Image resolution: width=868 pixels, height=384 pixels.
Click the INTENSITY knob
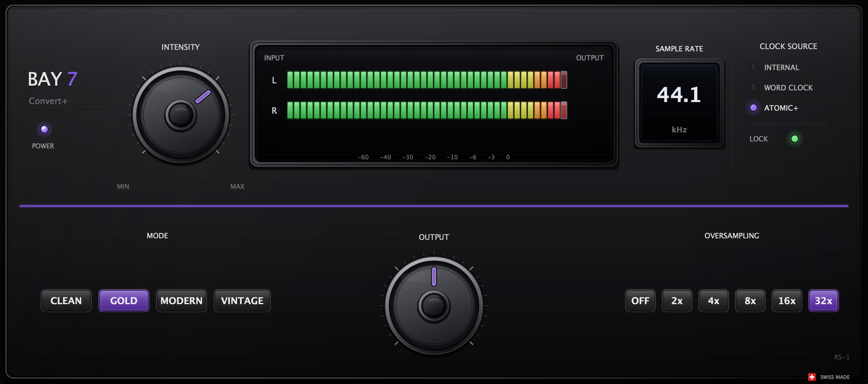(181, 115)
